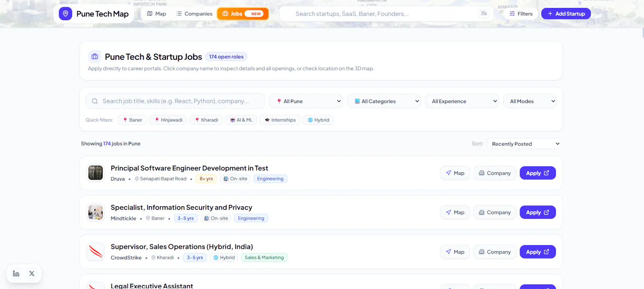Toggle the Hinjawadi quick filter
Viewport: 644px width, 289px height.
169,120
